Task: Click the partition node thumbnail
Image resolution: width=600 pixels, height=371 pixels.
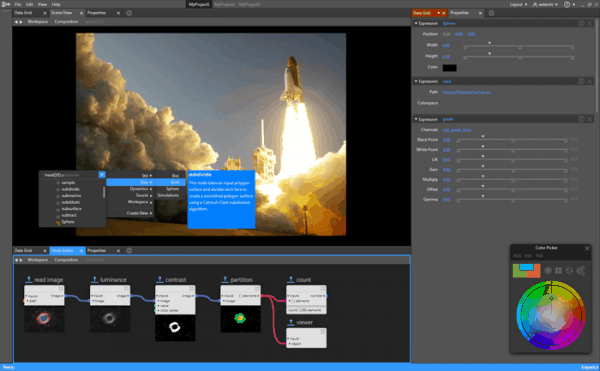Action: coord(240,319)
